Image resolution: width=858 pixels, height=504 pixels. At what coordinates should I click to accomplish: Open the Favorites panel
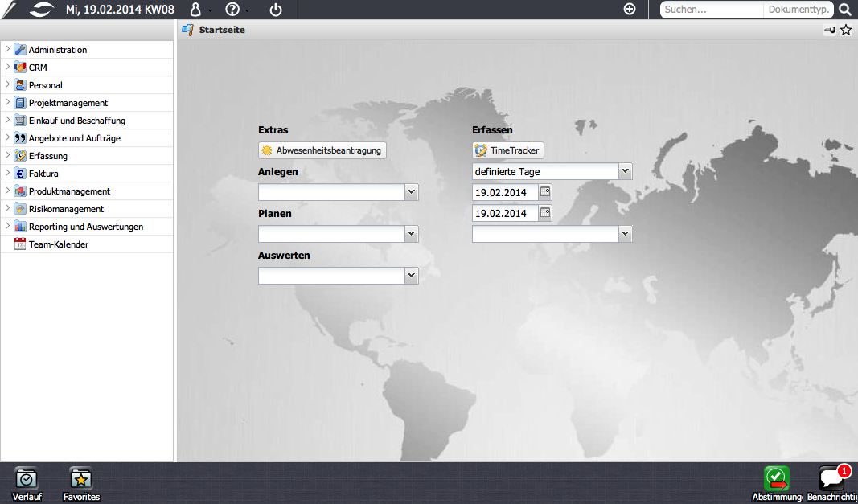[x=81, y=484]
